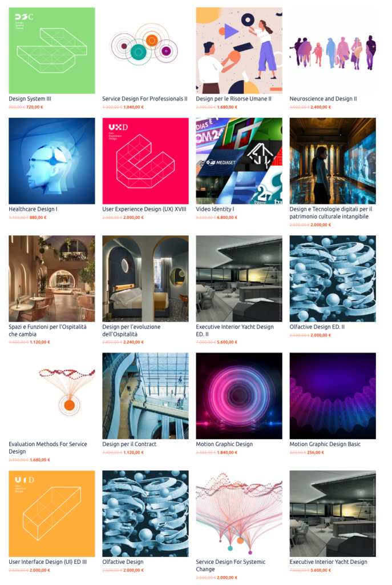The width and height of the screenshot is (392, 585).
Task: Select the Olfactive Design ED. II thumbnail
Action: click(x=333, y=278)
